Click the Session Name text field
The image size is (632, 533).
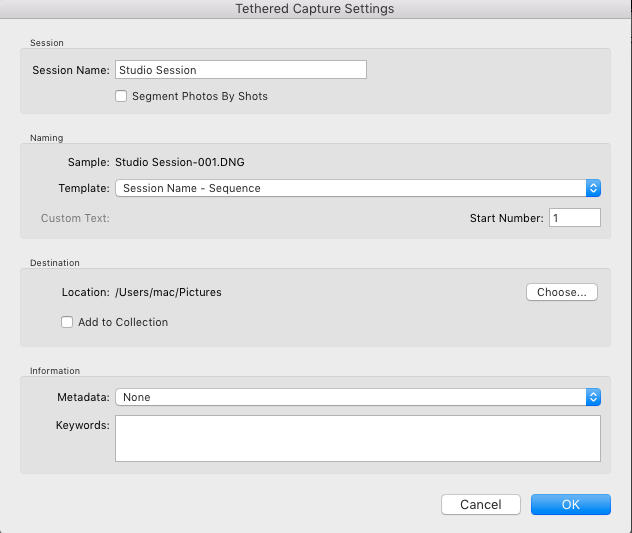tap(241, 70)
